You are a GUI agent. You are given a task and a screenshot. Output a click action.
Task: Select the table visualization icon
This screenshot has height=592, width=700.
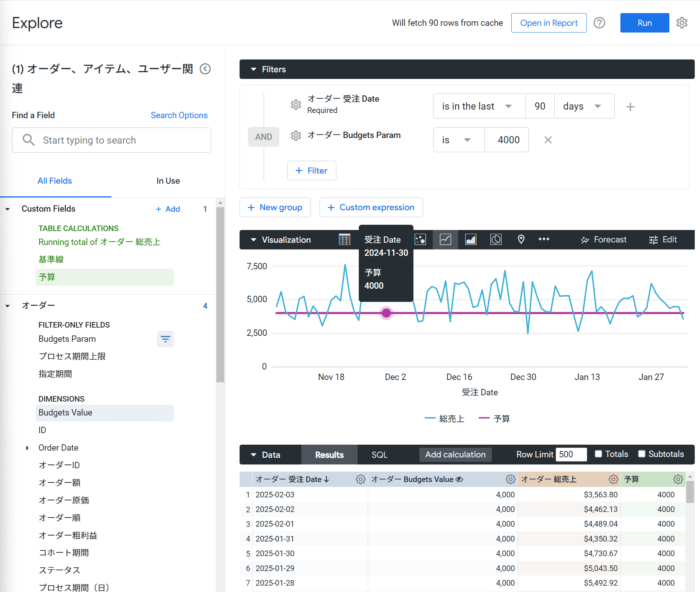[344, 239]
